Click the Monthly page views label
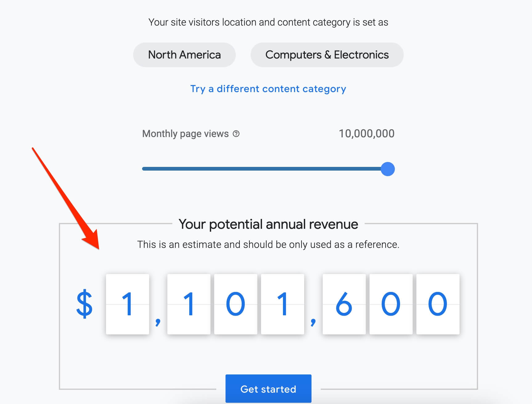The width and height of the screenshot is (532, 404). coord(185,134)
